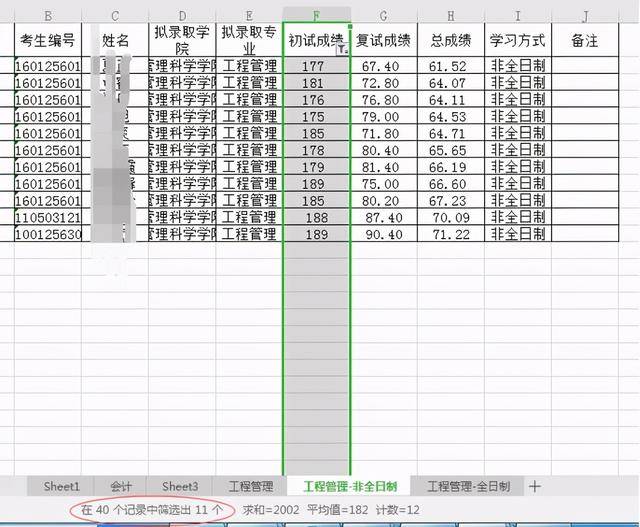
Task: Select the 复试成绩 cell 75.00
Action: pos(384,183)
